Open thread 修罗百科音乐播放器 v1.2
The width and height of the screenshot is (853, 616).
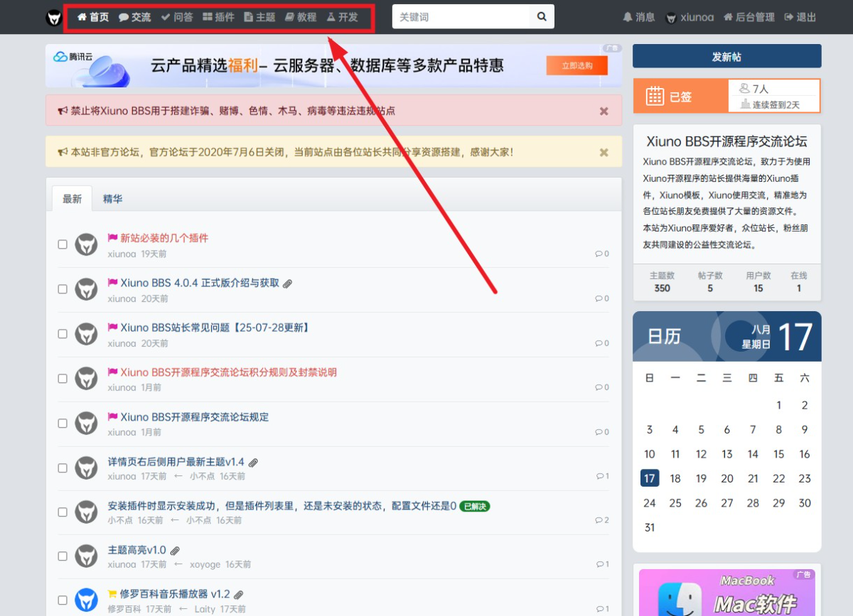pyautogui.click(x=175, y=594)
